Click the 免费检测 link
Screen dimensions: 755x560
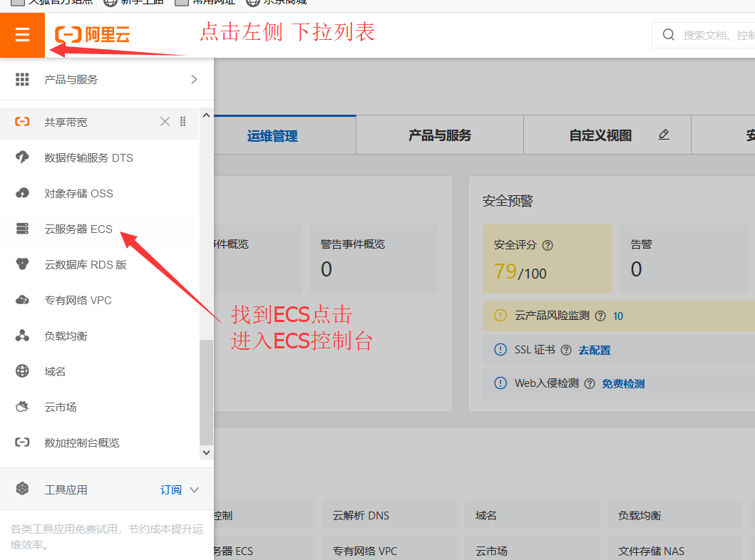pos(623,383)
